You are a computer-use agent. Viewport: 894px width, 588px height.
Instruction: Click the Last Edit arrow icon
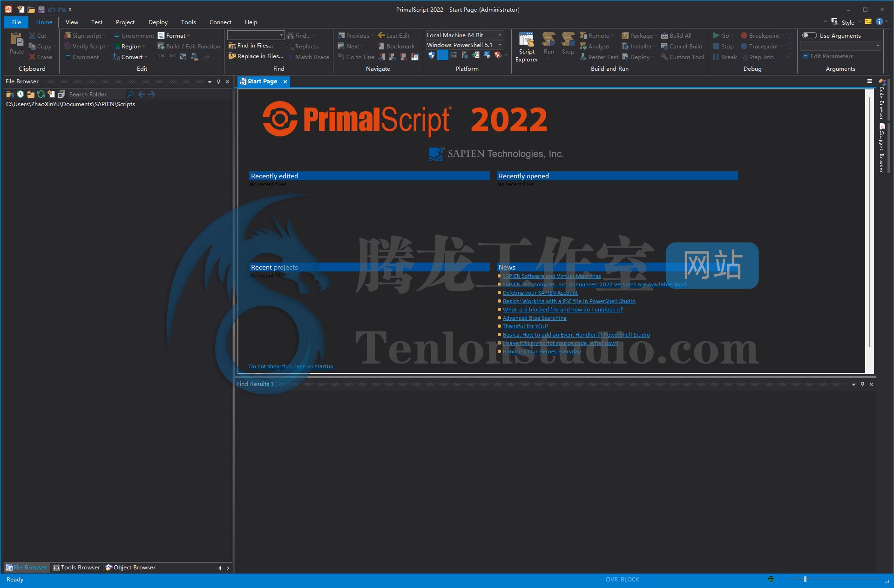381,35
